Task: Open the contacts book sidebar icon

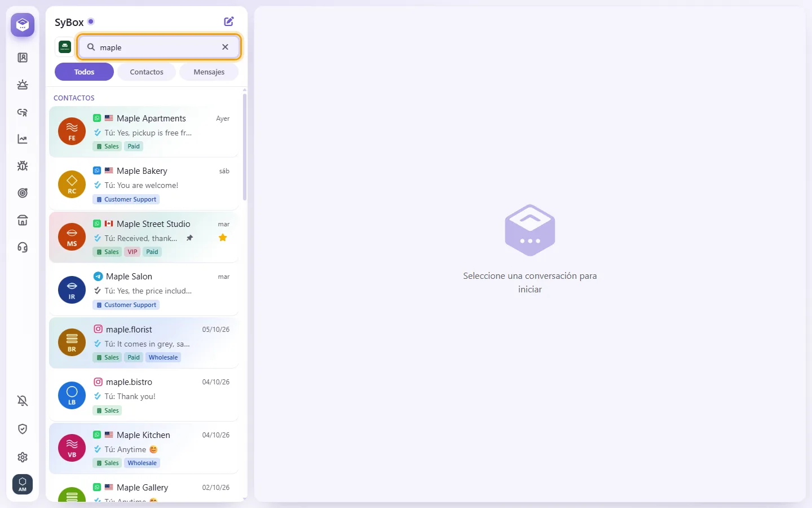Action: pos(23,58)
